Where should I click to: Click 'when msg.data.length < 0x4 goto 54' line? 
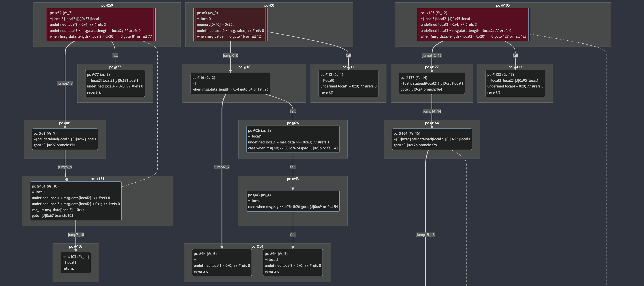tap(230, 89)
